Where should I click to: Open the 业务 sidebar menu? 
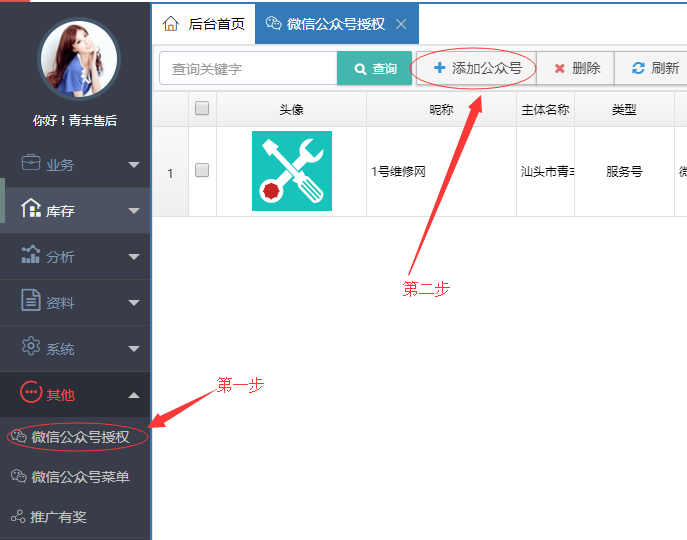[75, 164]
